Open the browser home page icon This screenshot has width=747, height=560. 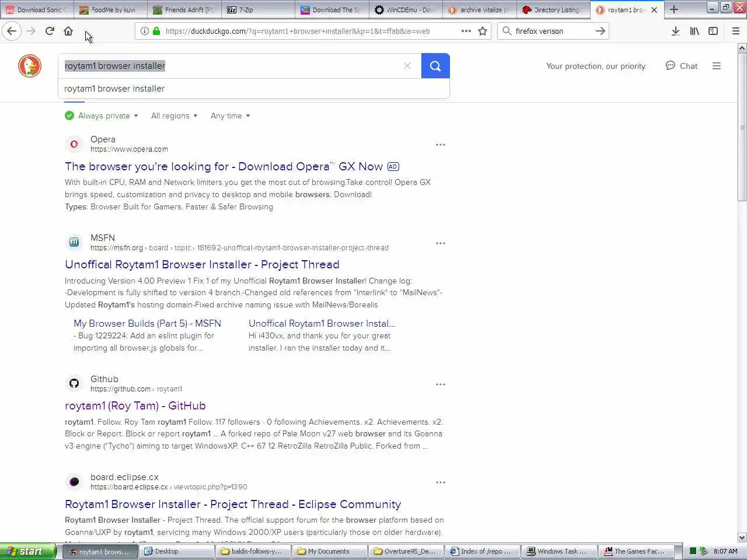tap(68, 31)
